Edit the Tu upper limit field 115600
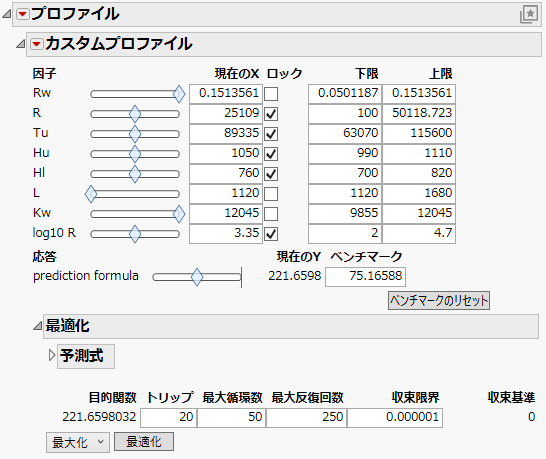546x459 pixels. [419, 134]
